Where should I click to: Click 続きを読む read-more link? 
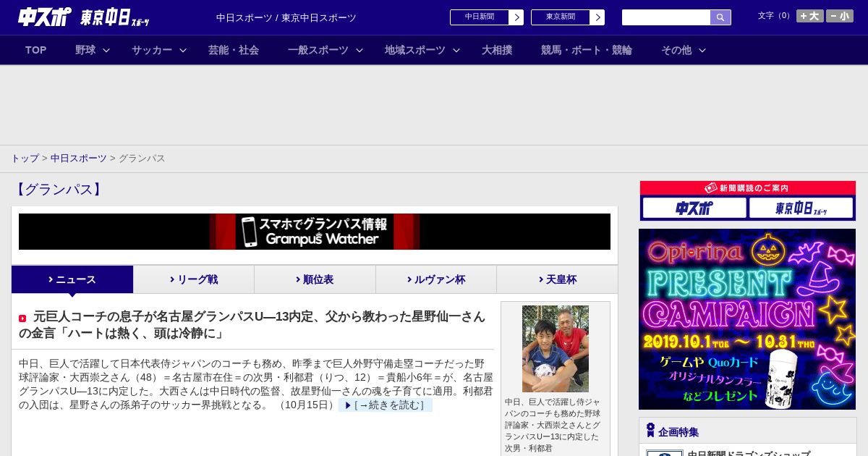pyautogui.click(x=386, y=405)
